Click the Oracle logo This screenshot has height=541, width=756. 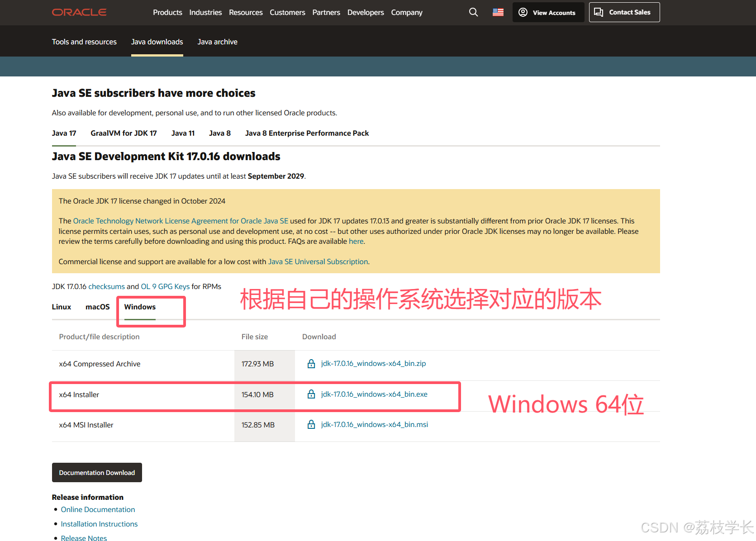[x=79, y=12]
